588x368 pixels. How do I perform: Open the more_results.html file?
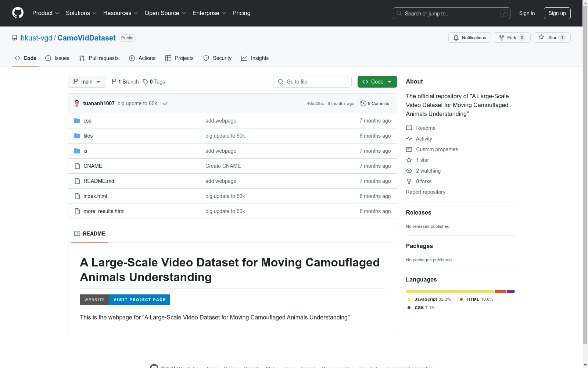pyautogui.click(x=104, y=211)
